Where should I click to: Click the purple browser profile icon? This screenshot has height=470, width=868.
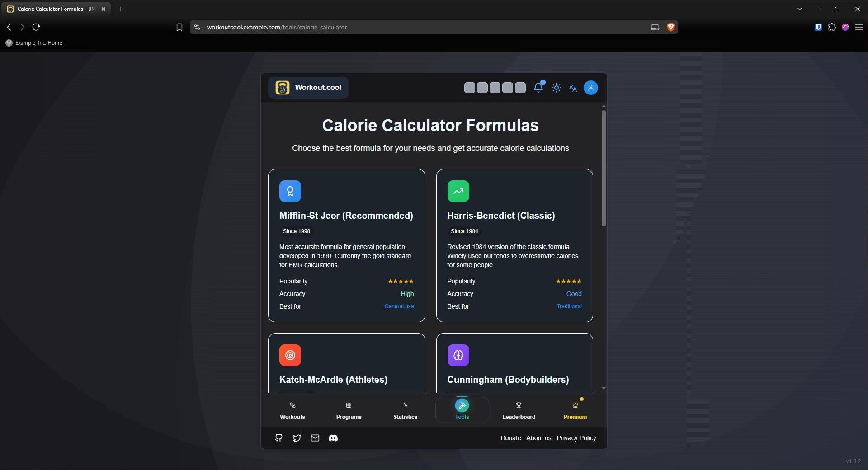coord(845,27)
